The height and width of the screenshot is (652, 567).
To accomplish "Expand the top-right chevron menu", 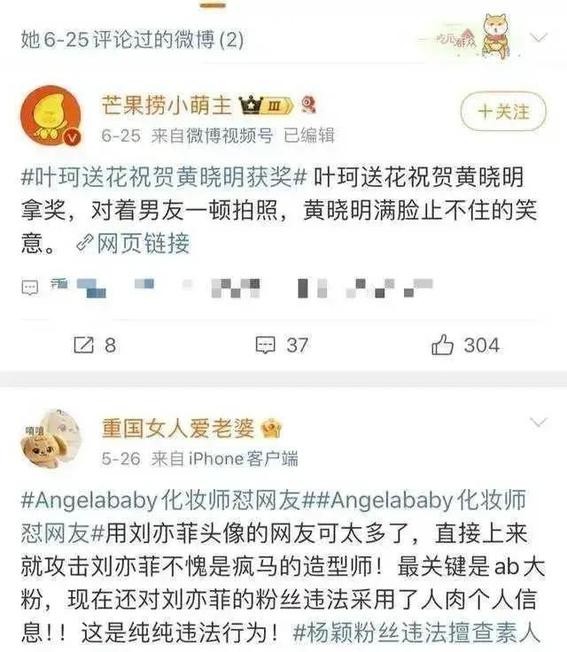I will click(x=539, y=38).
